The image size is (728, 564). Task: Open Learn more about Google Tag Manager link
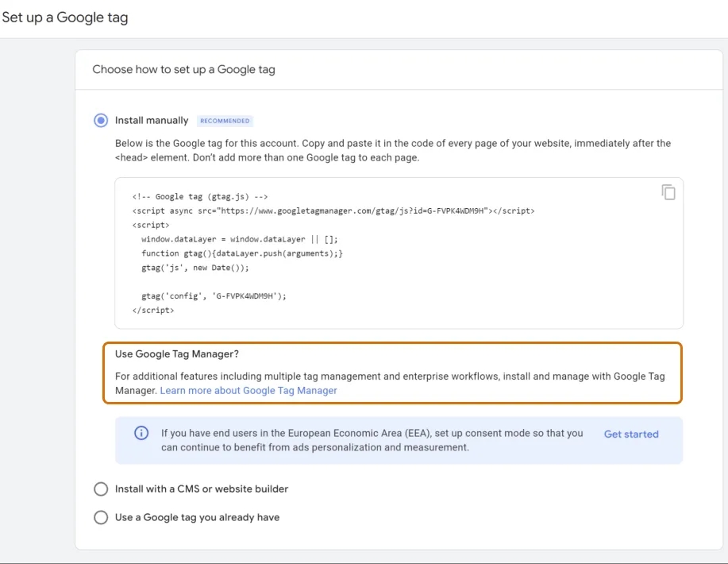[248, 390]
